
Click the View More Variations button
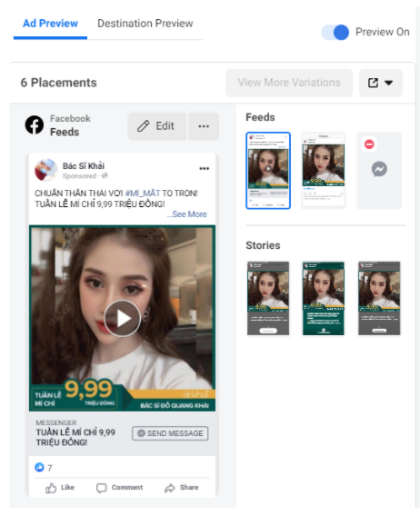(289, 83)
